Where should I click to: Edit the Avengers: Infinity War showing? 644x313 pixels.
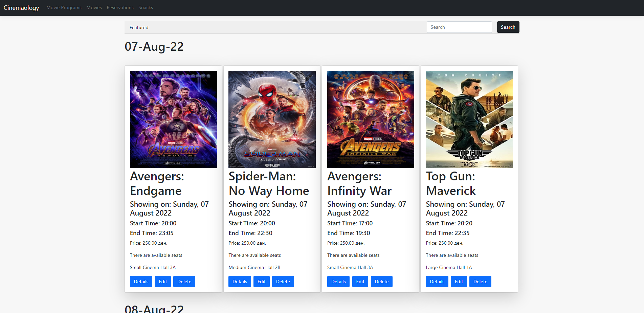tap(360, 281)
